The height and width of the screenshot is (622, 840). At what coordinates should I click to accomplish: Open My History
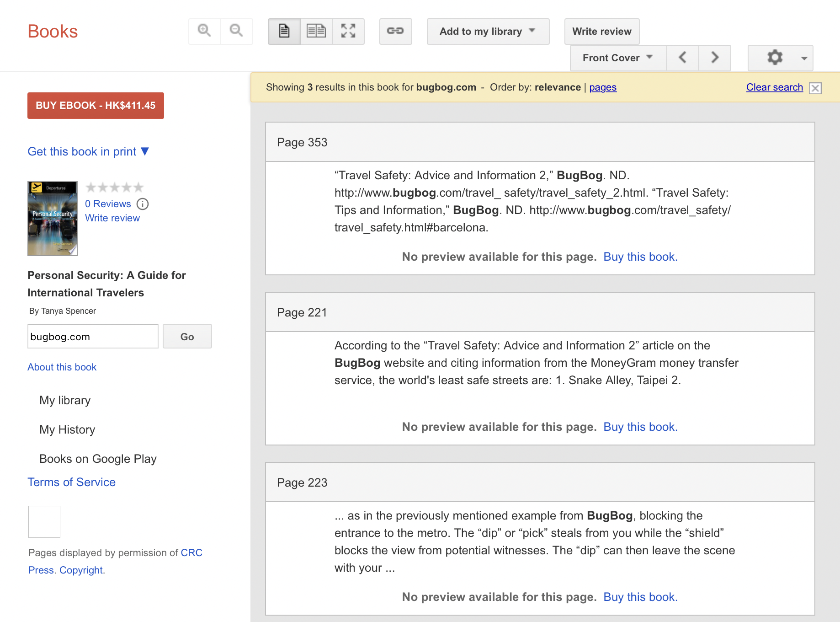click(x=67, y=429)
